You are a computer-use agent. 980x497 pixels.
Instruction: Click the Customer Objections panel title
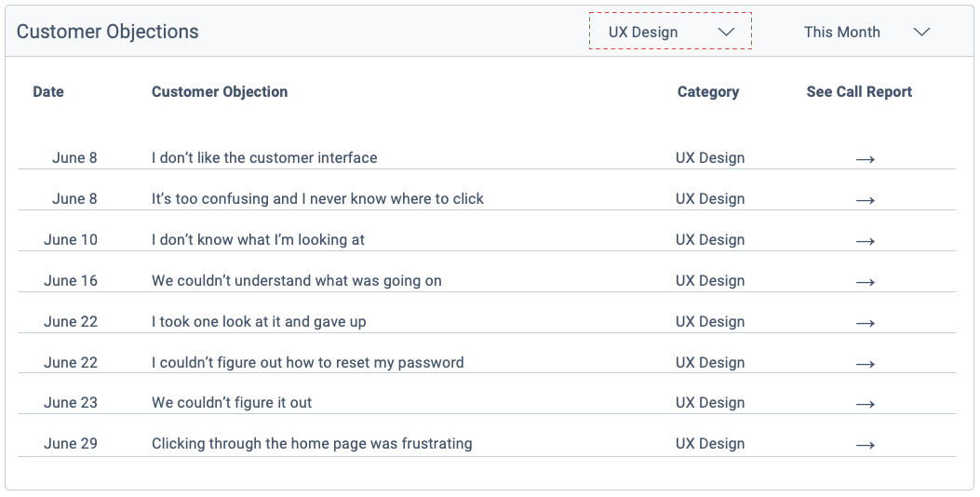pos(108,32)
